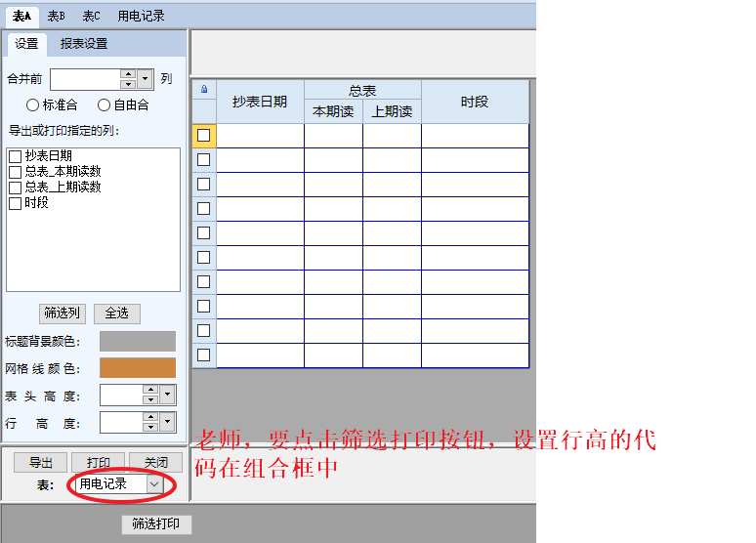Click the 抄表日期 column header
Screen dimensions: 756x543
click(x=261, y=102)
